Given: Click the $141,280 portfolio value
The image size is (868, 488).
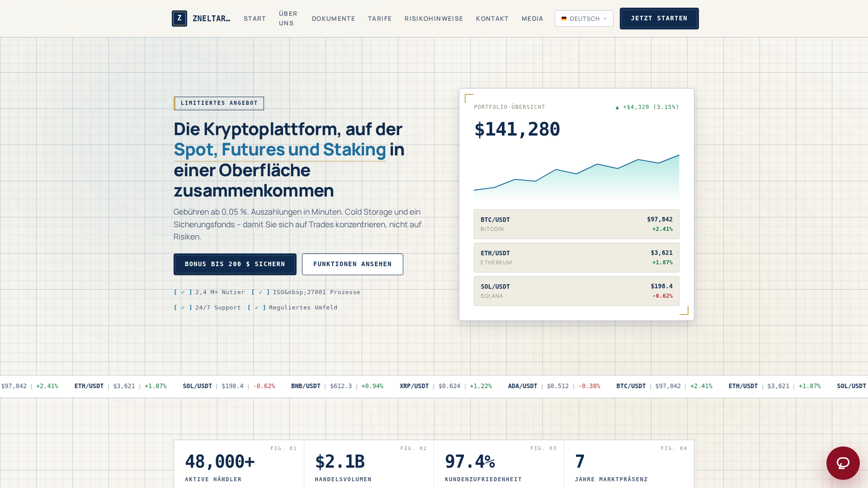Looking at the screenshot, I should pos(517,129).
